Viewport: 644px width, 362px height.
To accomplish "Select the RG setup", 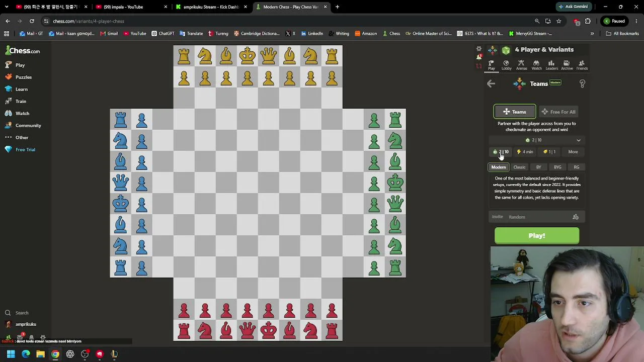I will pos(577,167).
